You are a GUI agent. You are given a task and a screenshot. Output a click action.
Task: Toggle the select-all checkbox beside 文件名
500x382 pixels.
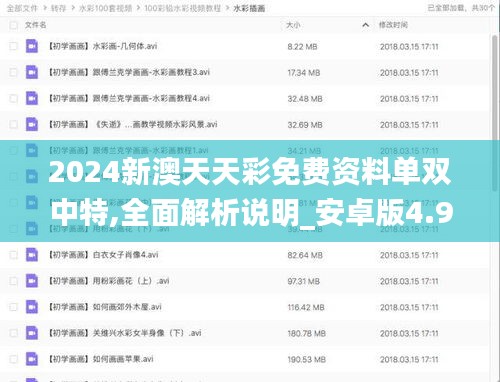pos(13,25)
